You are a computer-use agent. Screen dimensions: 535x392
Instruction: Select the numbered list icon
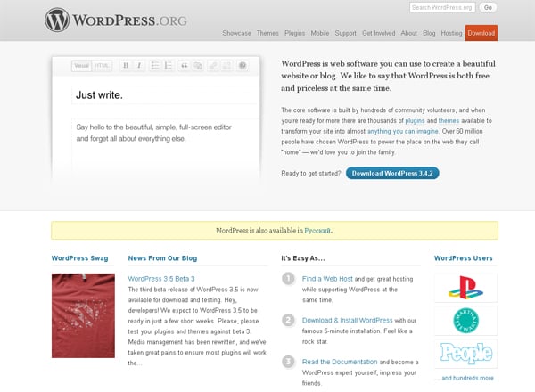pos(169,65)
